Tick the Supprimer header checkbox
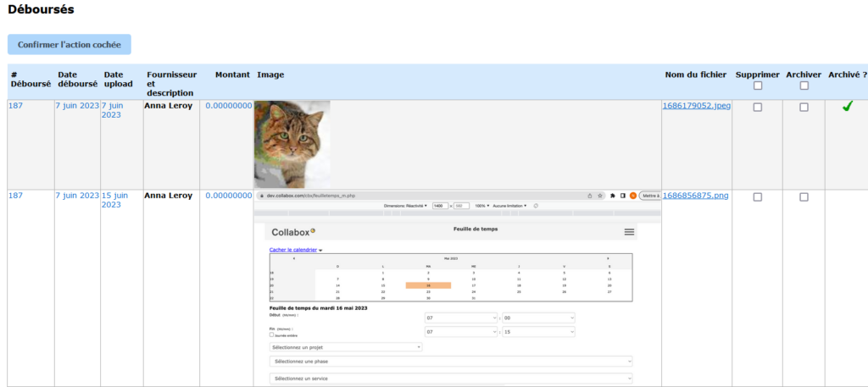The image size is (868, 387). point(758,86)
